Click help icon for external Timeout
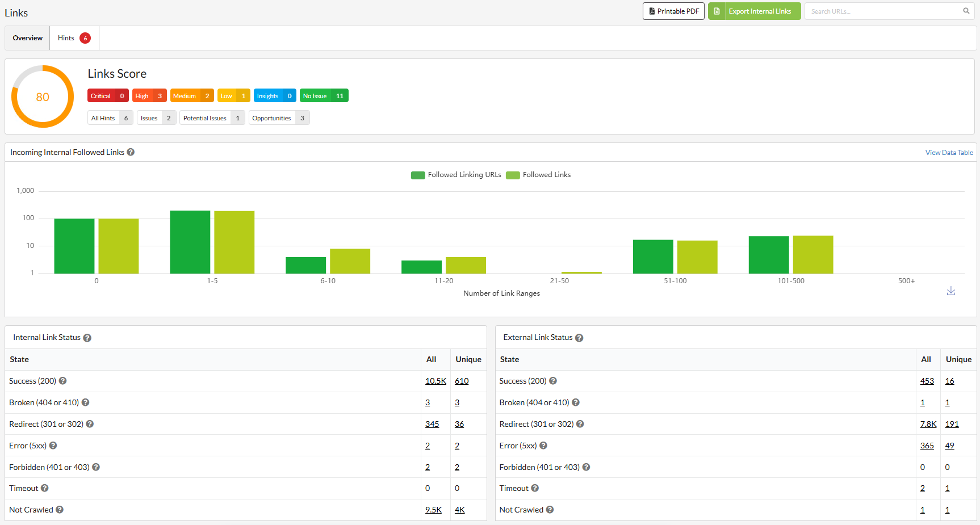This screenshot has height=525, width=980. (x=535, y=488)
